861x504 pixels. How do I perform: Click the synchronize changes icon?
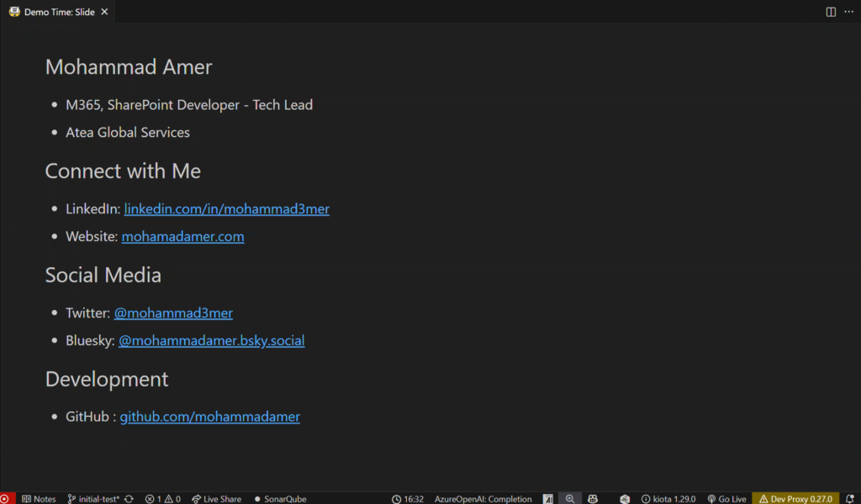tap(129, 498)
